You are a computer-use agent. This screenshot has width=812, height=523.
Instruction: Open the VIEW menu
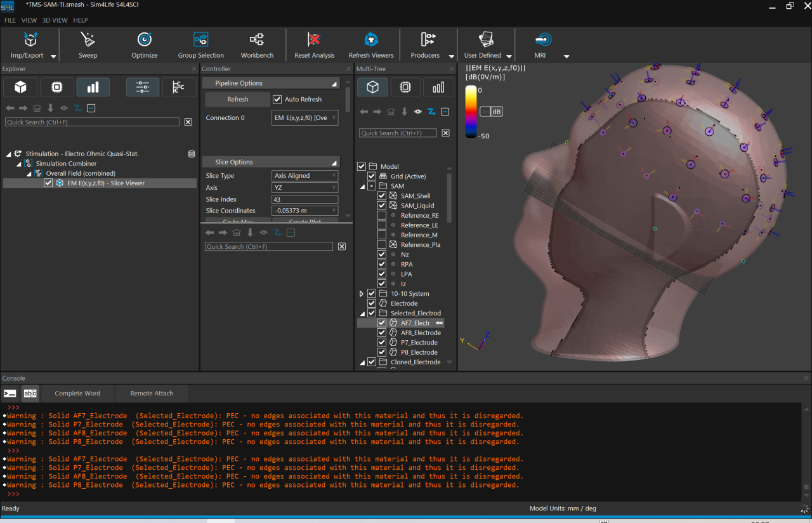point(29,20)
